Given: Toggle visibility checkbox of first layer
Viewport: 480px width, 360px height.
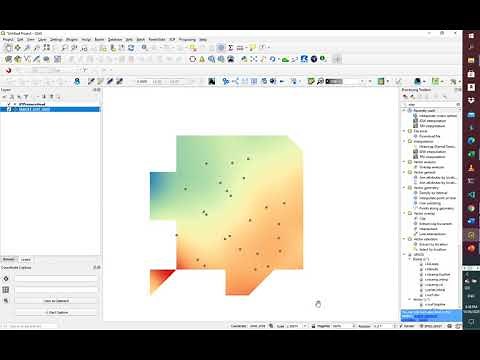Looking at the screenshot, I should click(x=9, y=104).
